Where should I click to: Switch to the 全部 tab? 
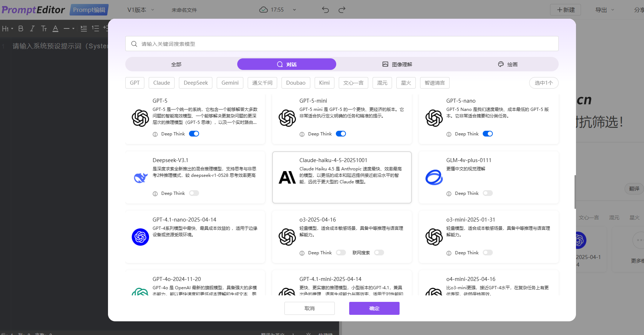(176, 64)
